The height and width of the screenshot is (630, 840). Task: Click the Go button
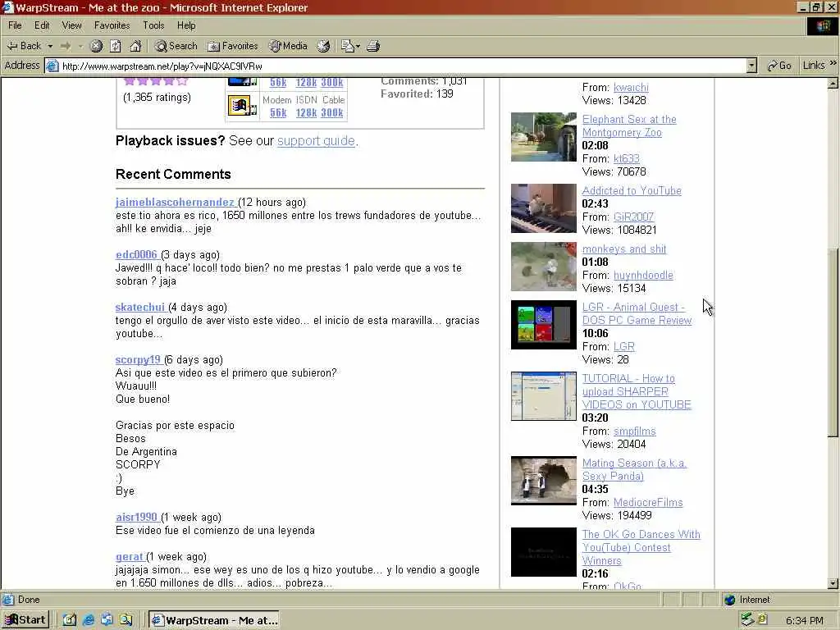(x=779, y=66)
